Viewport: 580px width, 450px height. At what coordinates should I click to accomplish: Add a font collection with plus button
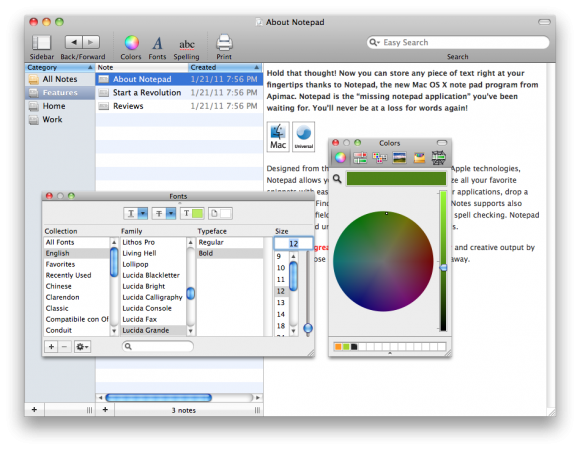tap(51, 347)
